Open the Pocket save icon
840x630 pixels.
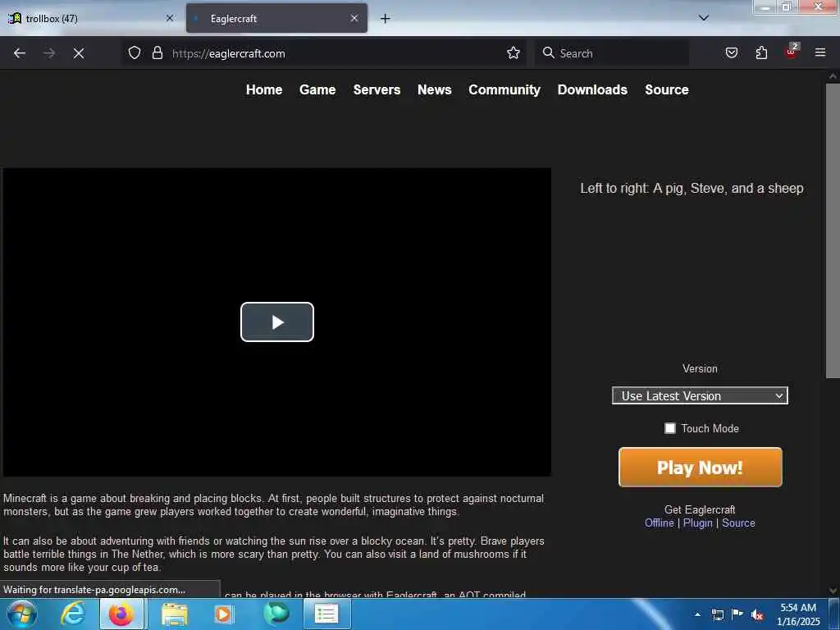pyautogui.click(x=731, y=53)
